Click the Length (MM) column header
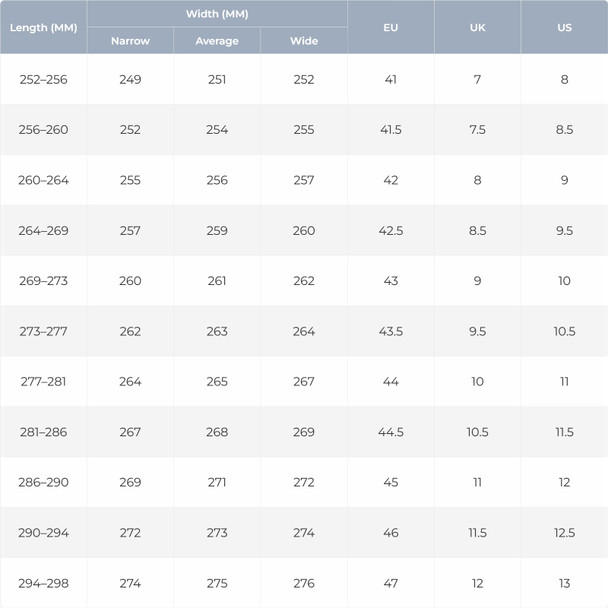The height and width of the screenshot is (608, 608). pyautogui.click(x=43, y=27)
